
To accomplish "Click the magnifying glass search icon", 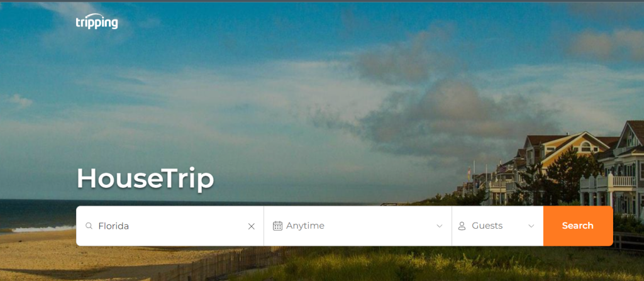I will [x=89, y=226].
